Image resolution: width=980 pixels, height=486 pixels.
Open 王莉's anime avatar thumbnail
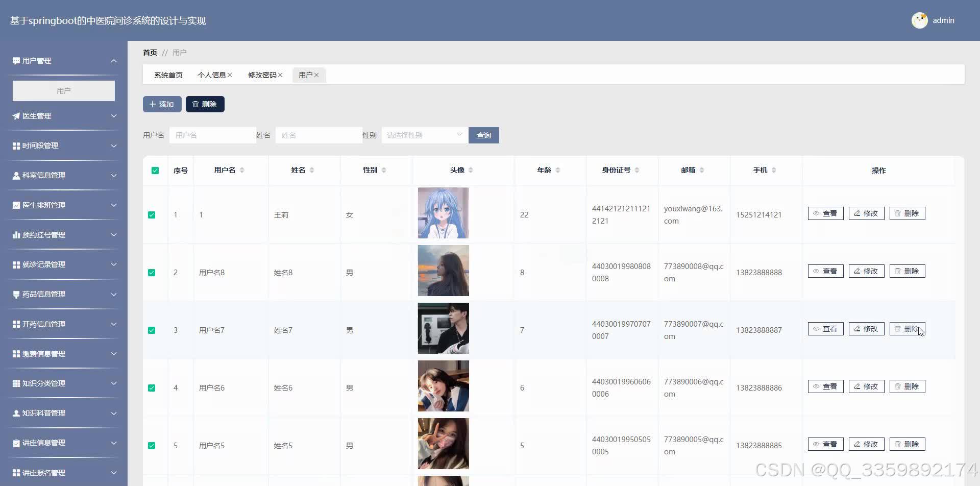tap(443, 213)
